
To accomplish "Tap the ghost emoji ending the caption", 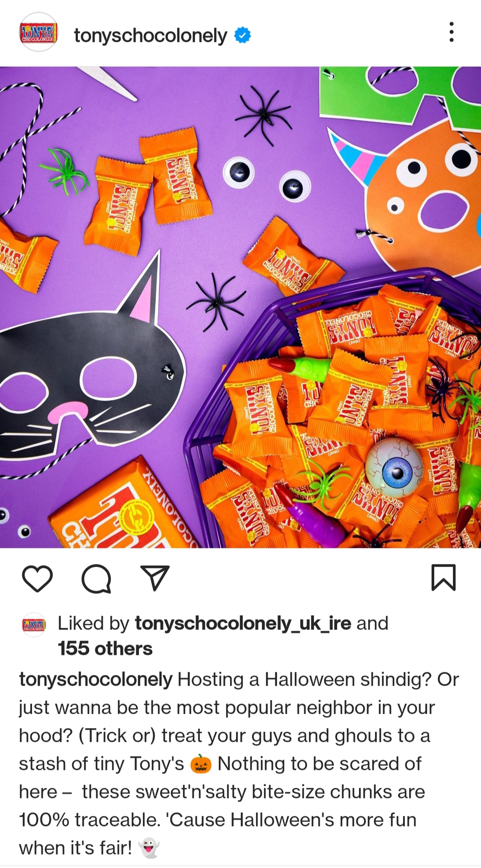I will coord(149,848).
